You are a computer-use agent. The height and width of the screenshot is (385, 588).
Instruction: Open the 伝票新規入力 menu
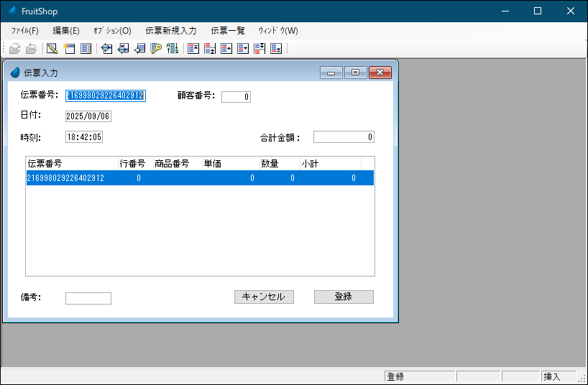coord(170,31)
